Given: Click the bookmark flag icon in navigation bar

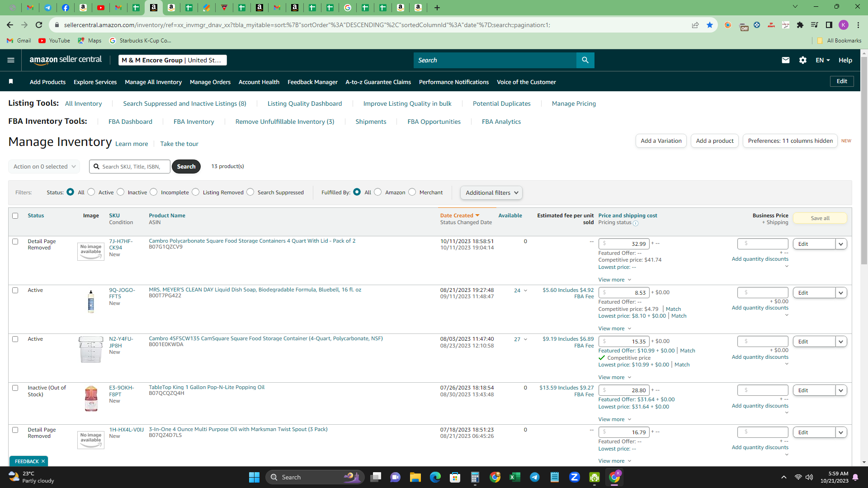Looking at the screenshot, I should 11,82.
